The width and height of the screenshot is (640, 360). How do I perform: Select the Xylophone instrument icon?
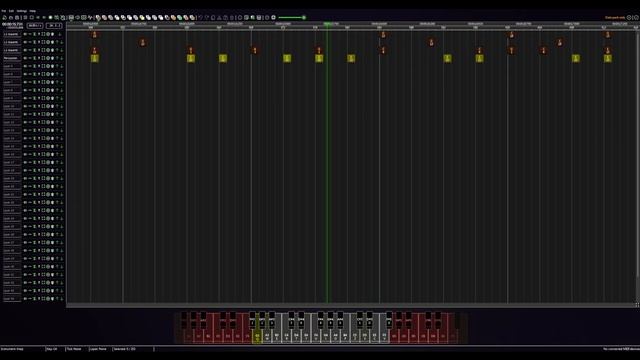(154, 18)
